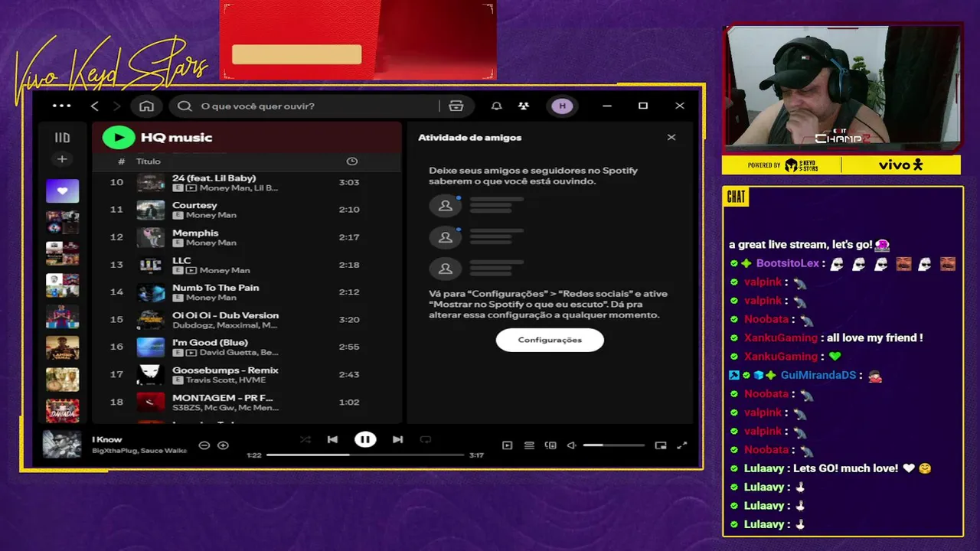Viewport: 980px width, 551px height.
Task: Toggle shuffle in the player bar
Action: (x=305, y=439)
